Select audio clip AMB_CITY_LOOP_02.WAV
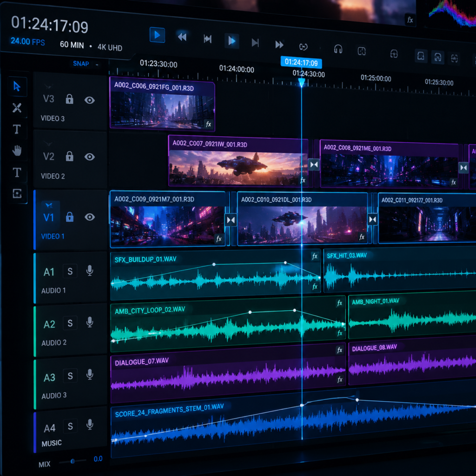Viewport: 476px width, 476px height. tap(228, 324)
